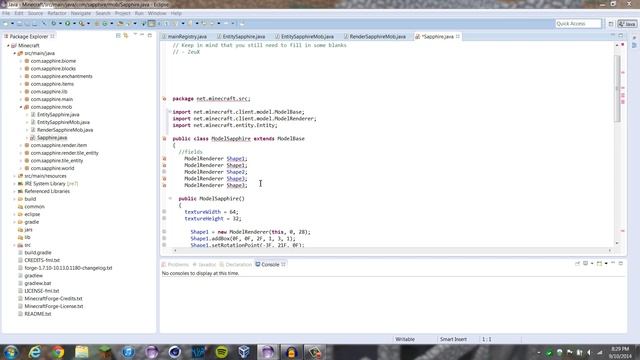The height and width of the screenshot is (360, 640).
Task: Focus the Quick Access field
Action: (578, 24)
